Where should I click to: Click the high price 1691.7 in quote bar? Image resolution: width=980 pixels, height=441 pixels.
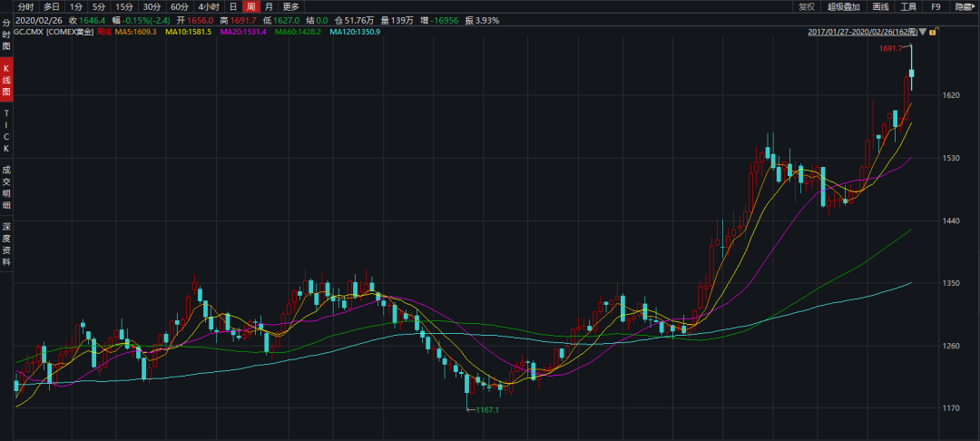tap(243, 20)
